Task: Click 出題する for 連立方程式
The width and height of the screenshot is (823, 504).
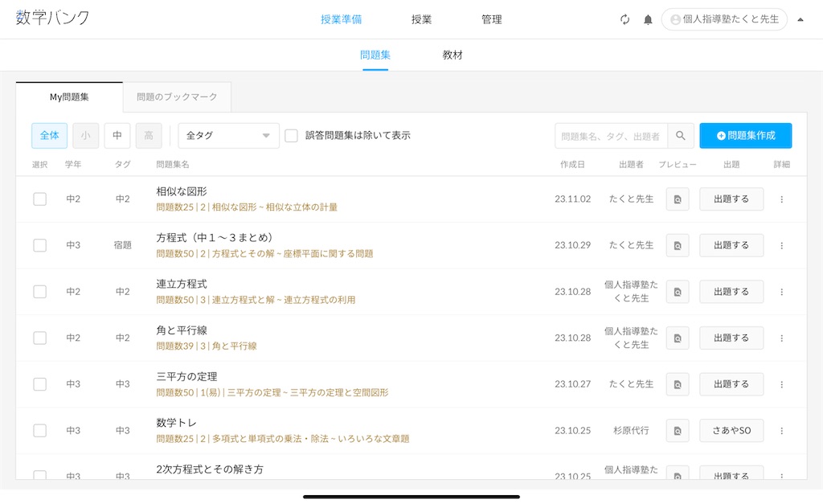Action: click(731, 292)
